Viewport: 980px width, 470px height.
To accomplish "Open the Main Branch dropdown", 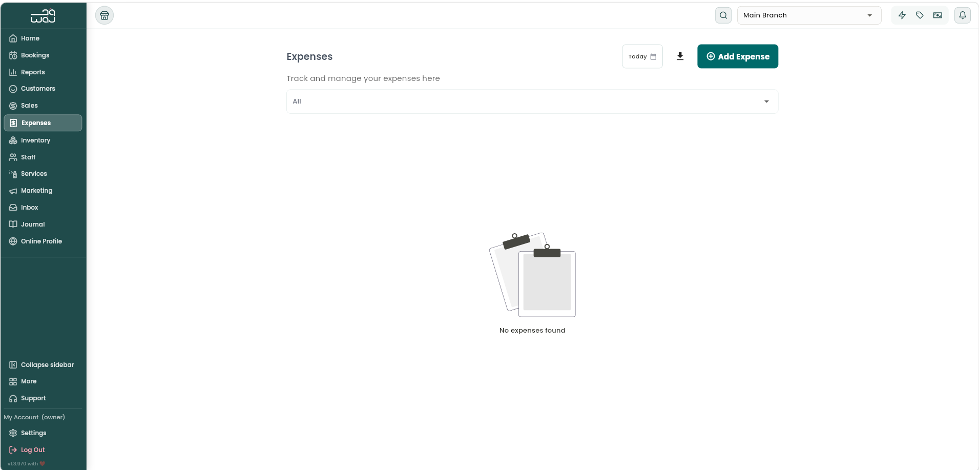I will pyautogui.click(x=809, y=15).
